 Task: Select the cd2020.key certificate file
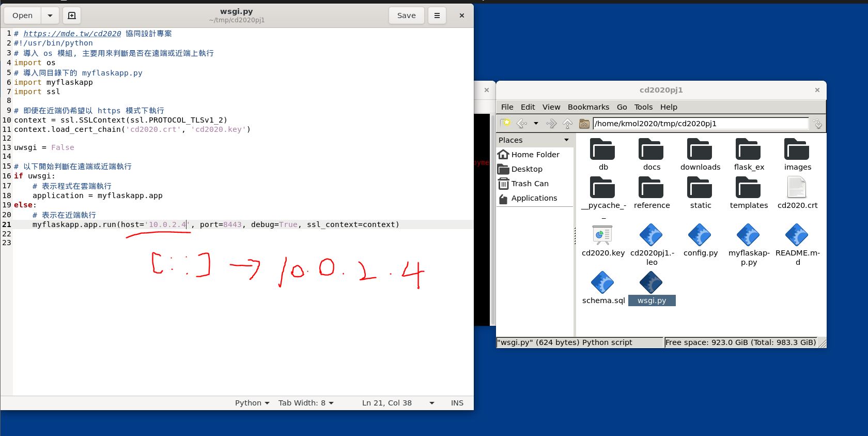pyautogui.click(x=602, y=236)
